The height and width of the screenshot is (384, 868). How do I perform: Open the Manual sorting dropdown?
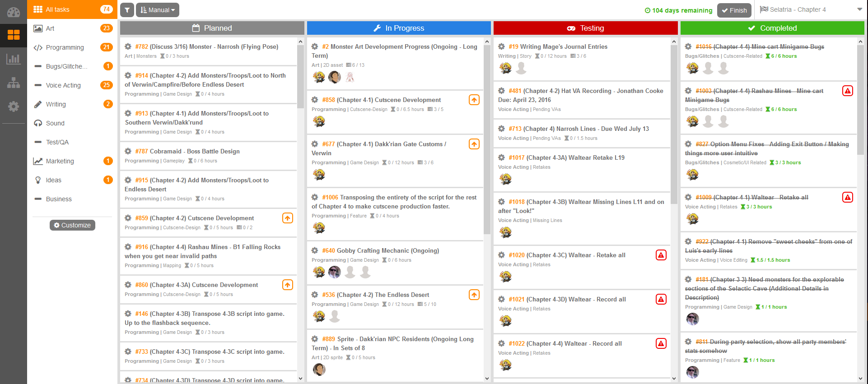pos(157,10)
